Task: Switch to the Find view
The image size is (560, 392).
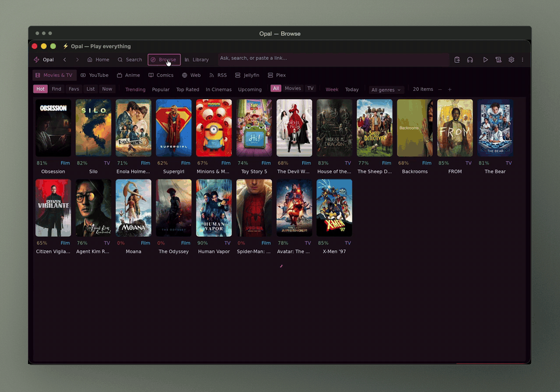Action: (x=57, y=89)
